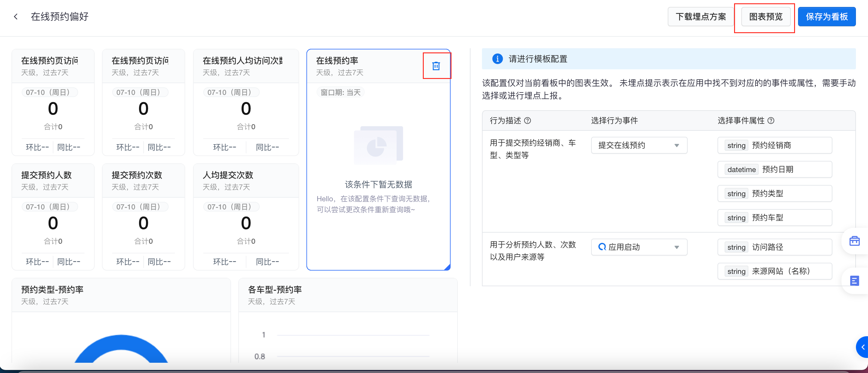This screenshot has width=868, height=373.
Task: Click the 窗口期: 当天 tag
Action: click(340, 92)
